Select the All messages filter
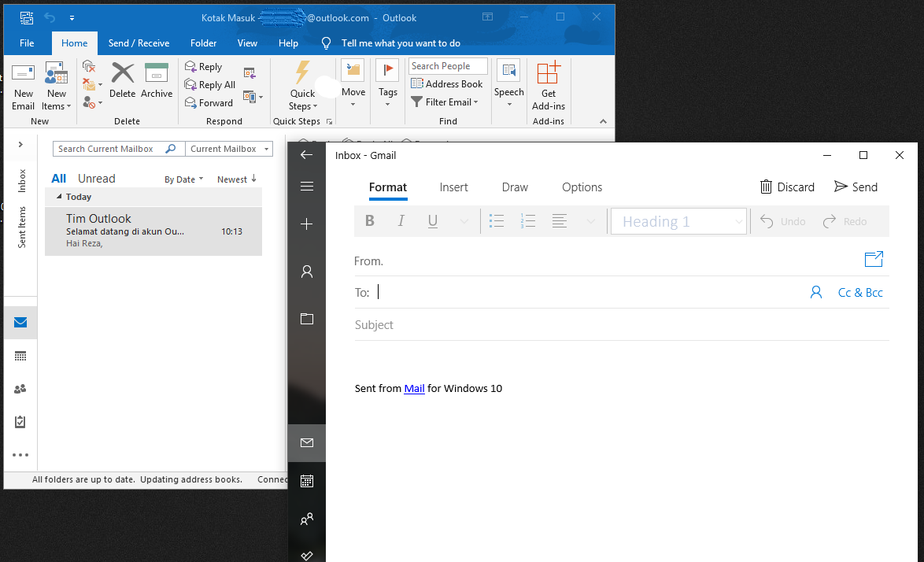924x562 pixels. point(58,179)
